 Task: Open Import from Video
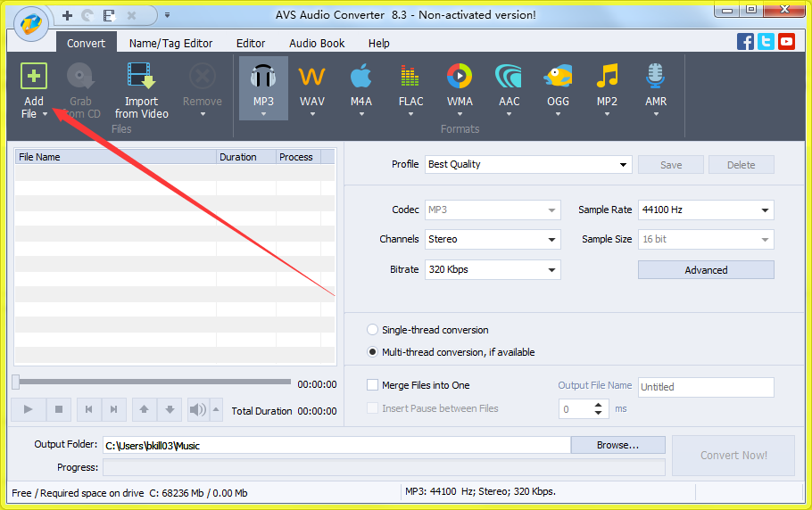[141, 91]
